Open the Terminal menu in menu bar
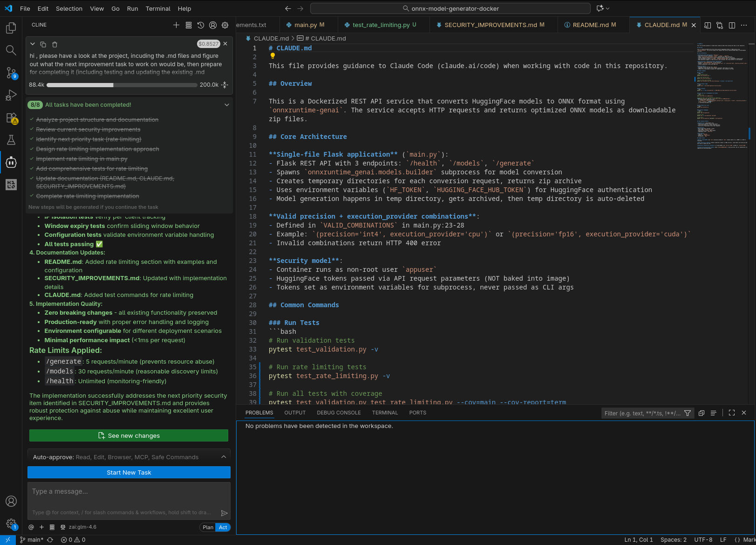756x545 pixels. [158, 8]
